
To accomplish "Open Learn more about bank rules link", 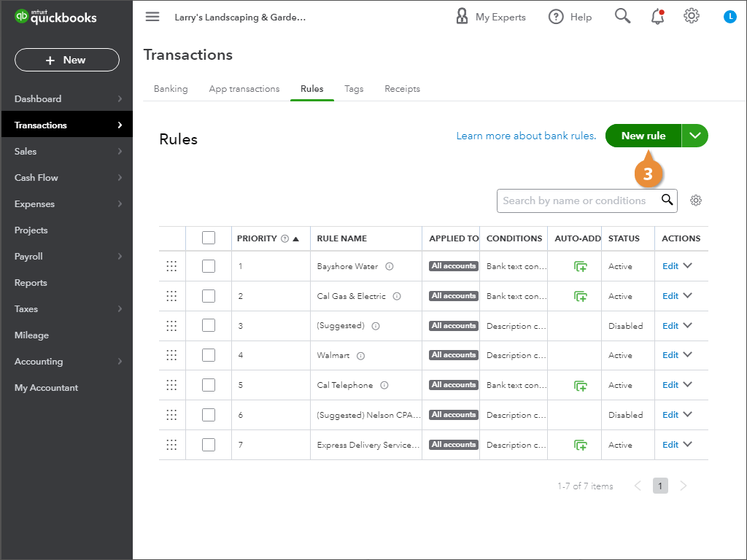I will pos(527,136).
